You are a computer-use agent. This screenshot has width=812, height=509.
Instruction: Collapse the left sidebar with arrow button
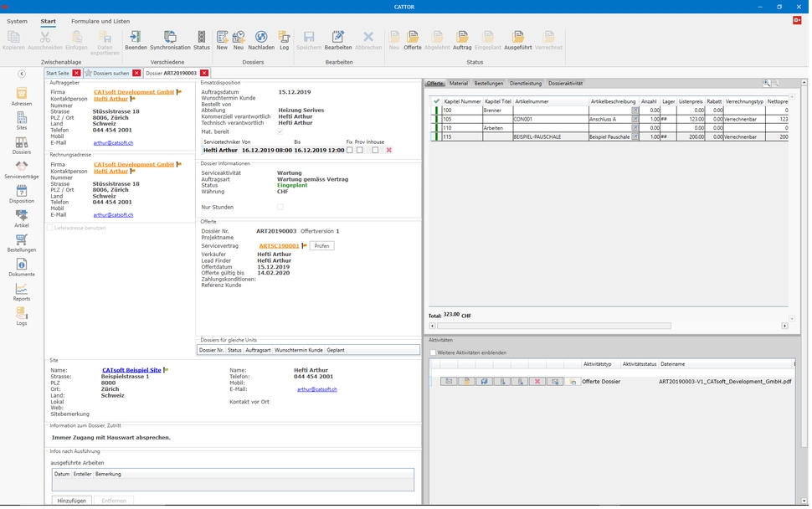22,74
